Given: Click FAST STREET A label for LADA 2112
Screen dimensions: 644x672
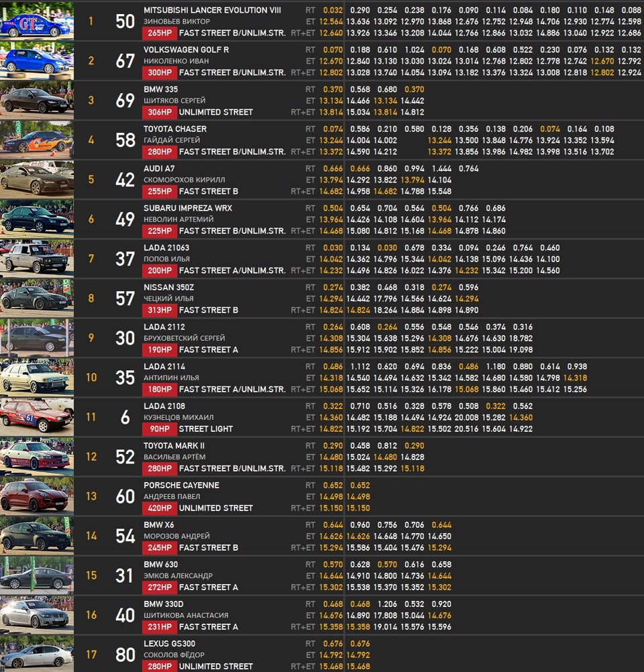Looking at the screenshot, I should click(x=209, y=349).
